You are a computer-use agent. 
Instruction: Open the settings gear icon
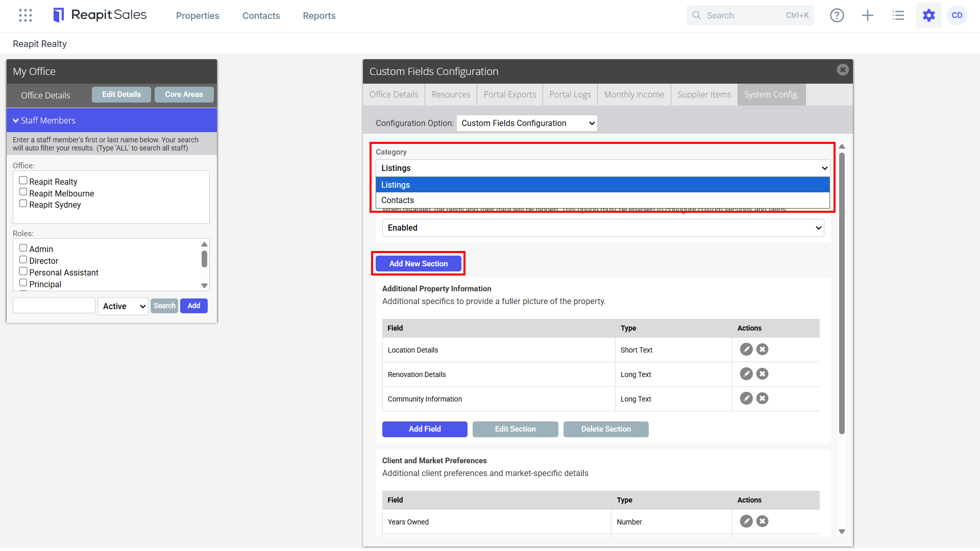pos(929,15)
